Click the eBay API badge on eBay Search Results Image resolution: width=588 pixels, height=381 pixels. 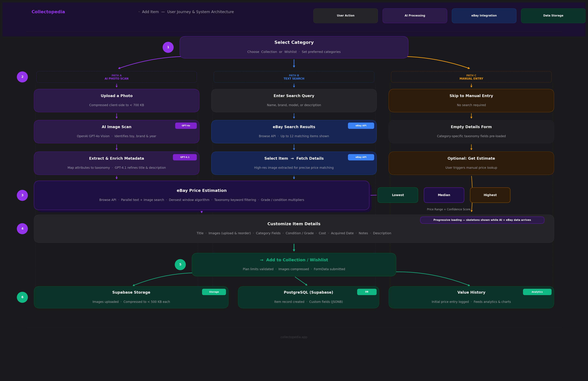click(361, 126)
